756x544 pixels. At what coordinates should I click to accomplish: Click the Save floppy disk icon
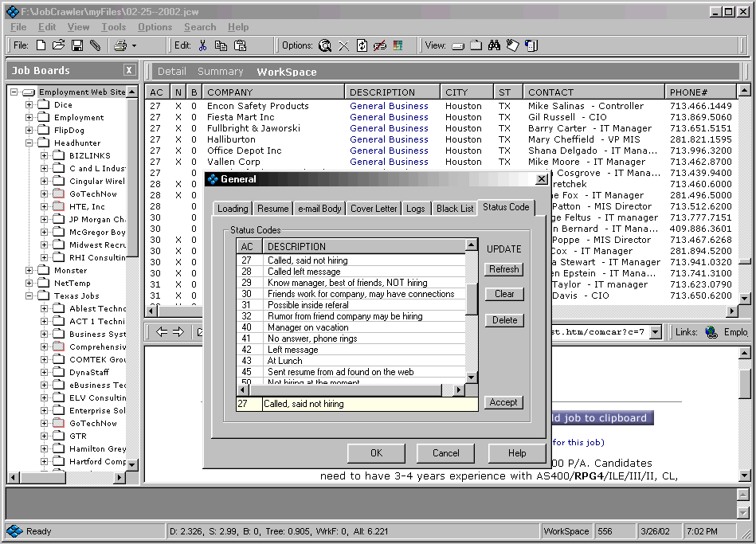[x=76, y=45]
